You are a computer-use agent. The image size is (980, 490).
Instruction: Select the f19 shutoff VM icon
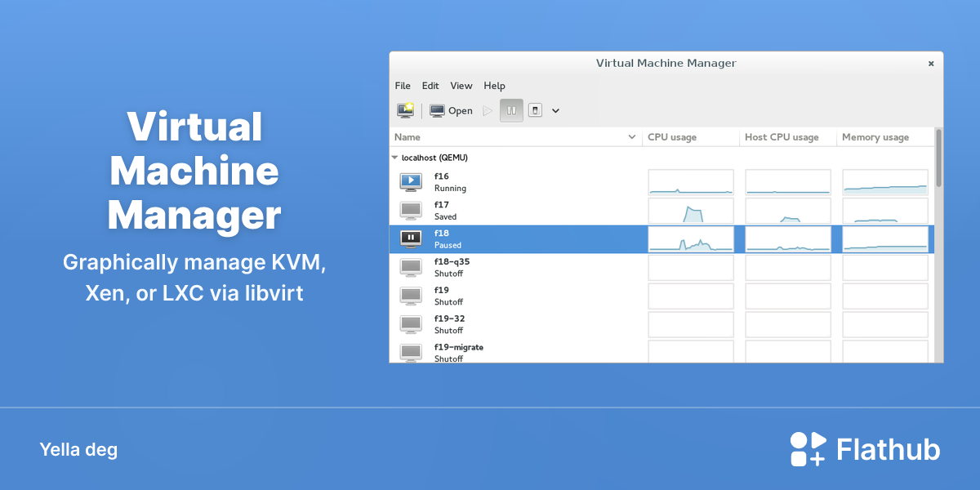411,296
